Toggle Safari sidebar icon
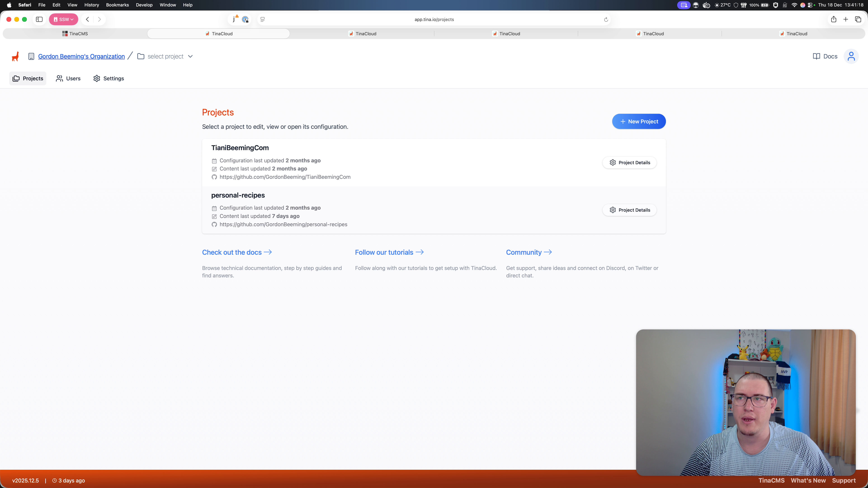Viewport: 868px width, 488px height. coord(39,19)
